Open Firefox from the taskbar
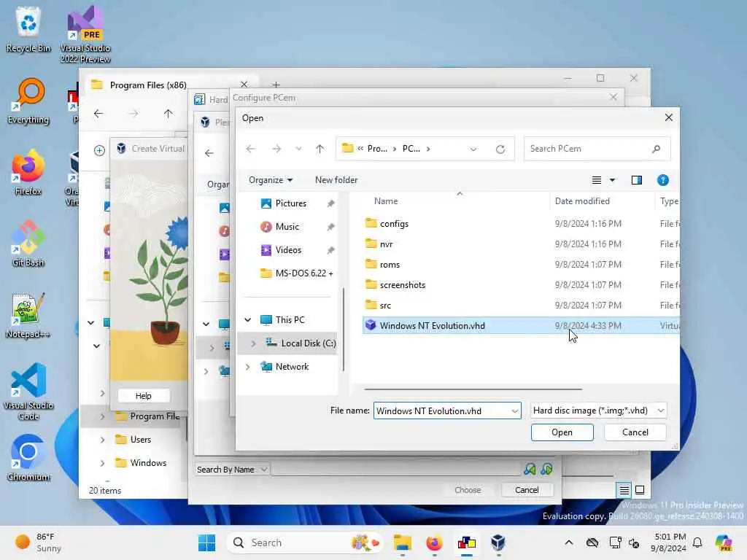Viewport: 747px width, 560px height. [434, 542]
